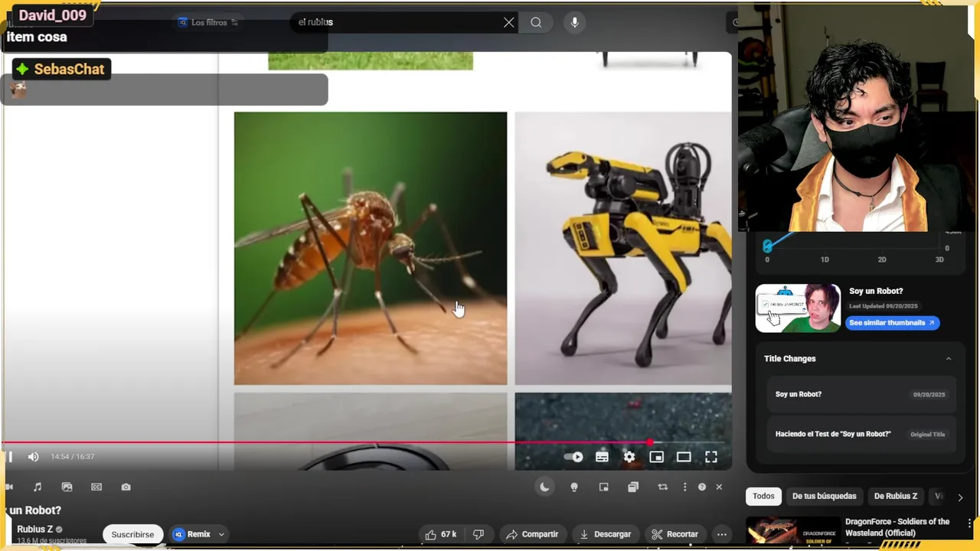
Task: Click the 13.6 M de suscriptores text
Action: click(x=52, y=541)
